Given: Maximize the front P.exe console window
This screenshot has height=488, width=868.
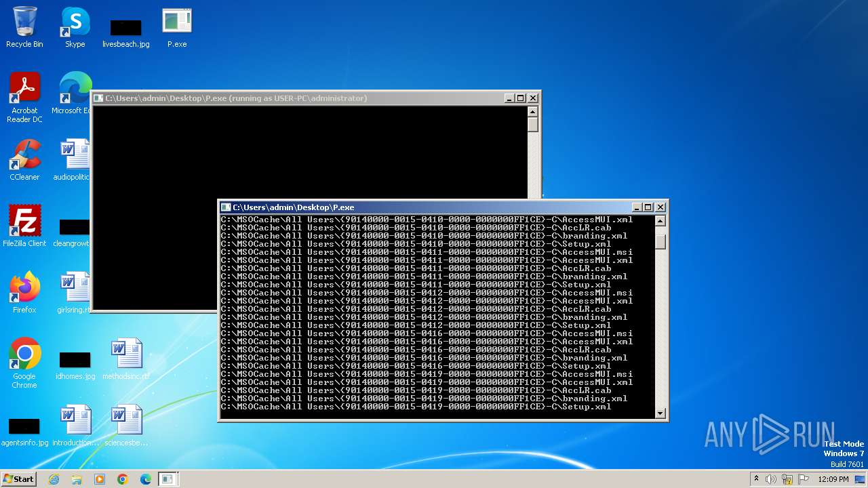Looking at the screenshot, I should tap(648, 207).
